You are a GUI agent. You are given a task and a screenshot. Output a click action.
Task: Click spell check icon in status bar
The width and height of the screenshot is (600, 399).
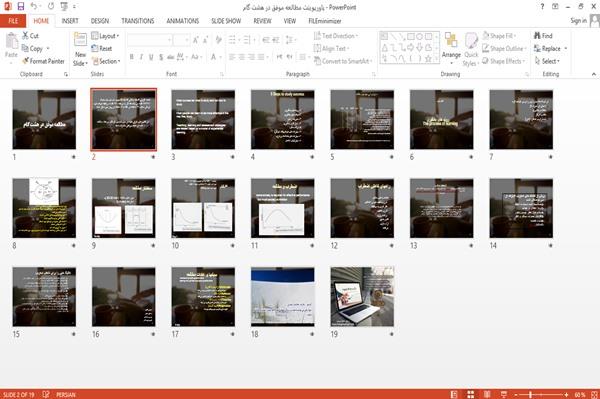click(x=46, y=394)
